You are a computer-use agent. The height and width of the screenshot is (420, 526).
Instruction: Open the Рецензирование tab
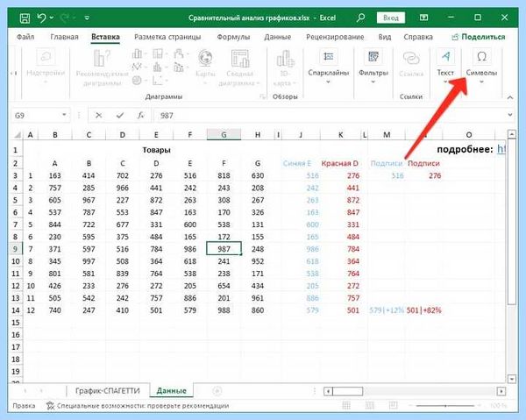335,37
